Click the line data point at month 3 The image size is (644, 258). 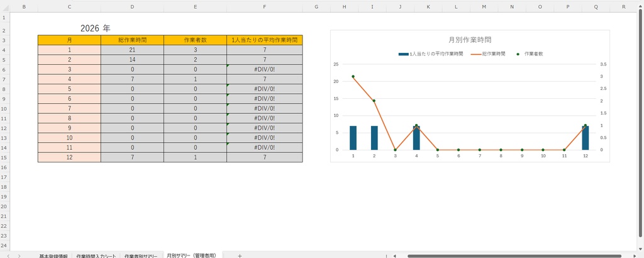tap(395, 150)
